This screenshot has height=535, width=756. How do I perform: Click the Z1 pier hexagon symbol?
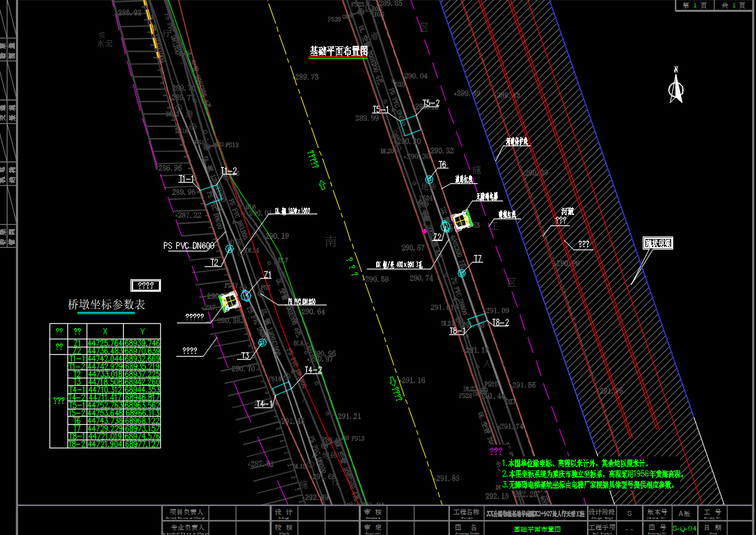pyautogui.click(x=246, y=295)
